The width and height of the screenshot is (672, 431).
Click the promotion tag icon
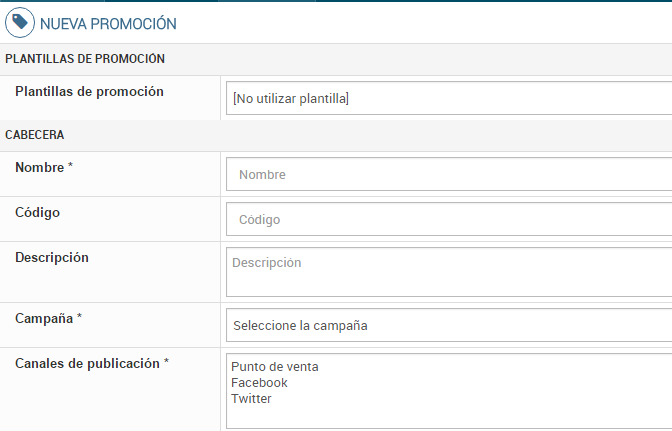click(19, 22)
